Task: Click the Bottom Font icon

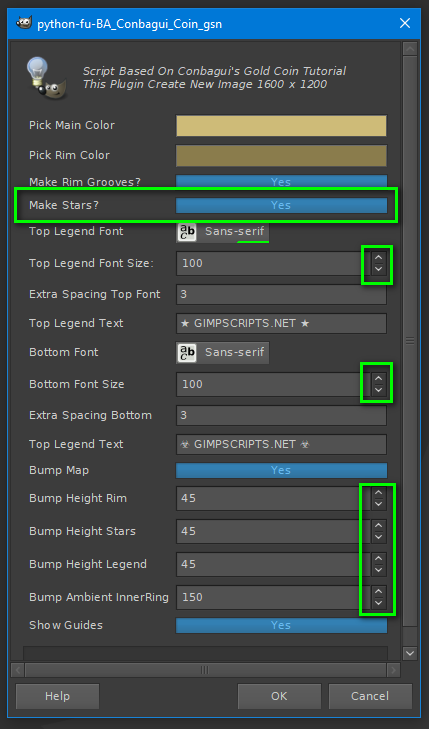Action: [x=187, y=353]
